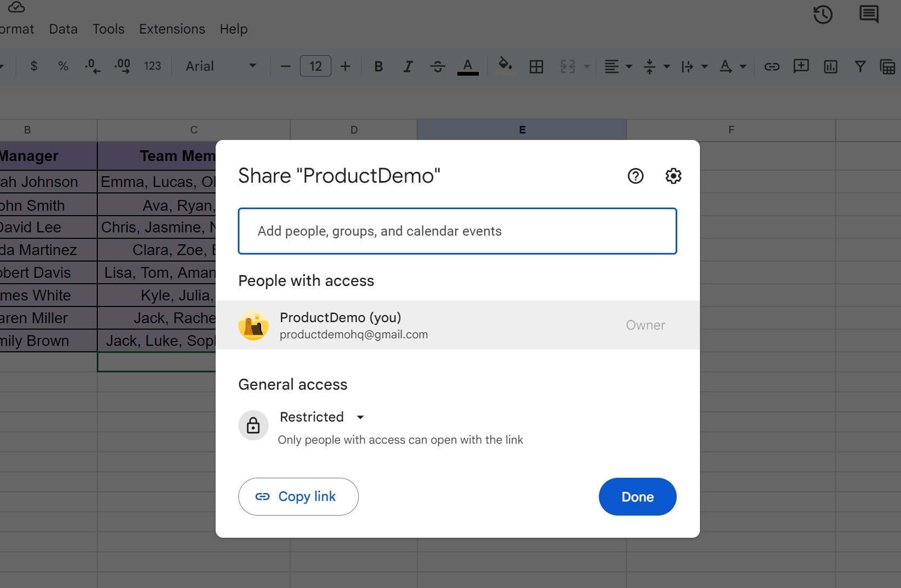Click the productdemohq@gmail.com email text

pos(354,335)
